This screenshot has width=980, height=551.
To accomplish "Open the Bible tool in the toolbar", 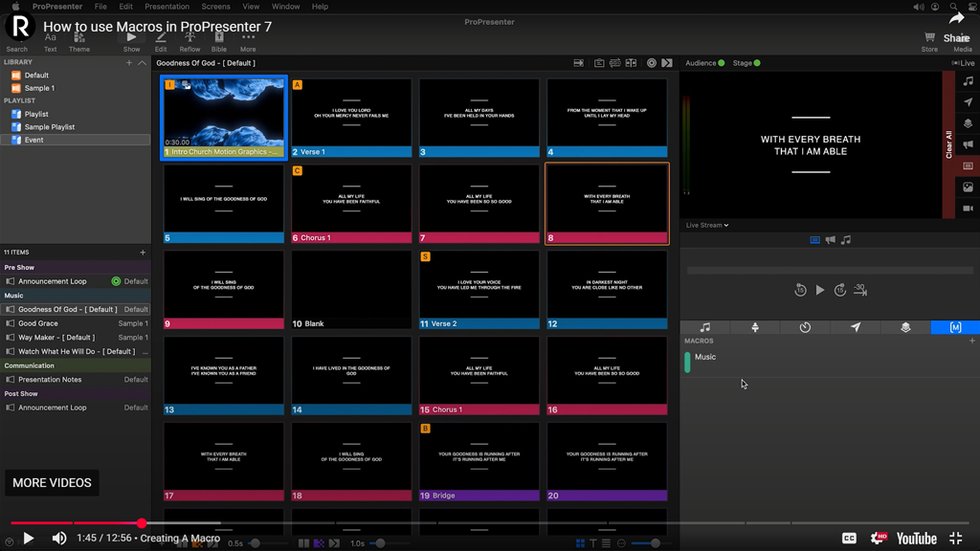I will point(219,42).
